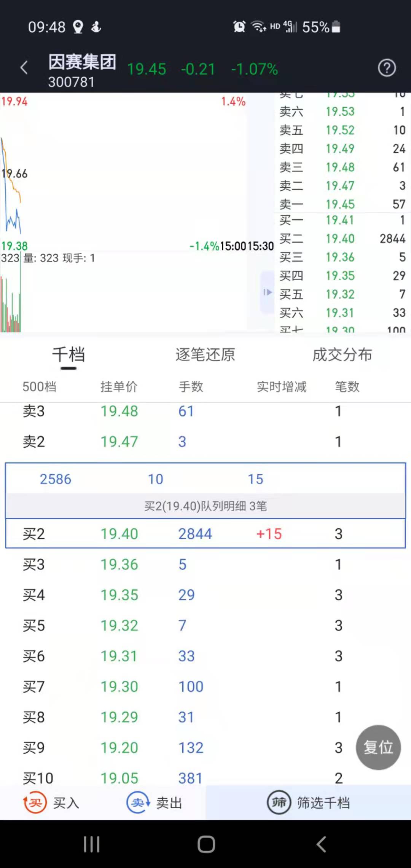This screenshot has width=411, height=868.
Task: Switch to the 逐笔还原 tab
Action: coord(205,355)
